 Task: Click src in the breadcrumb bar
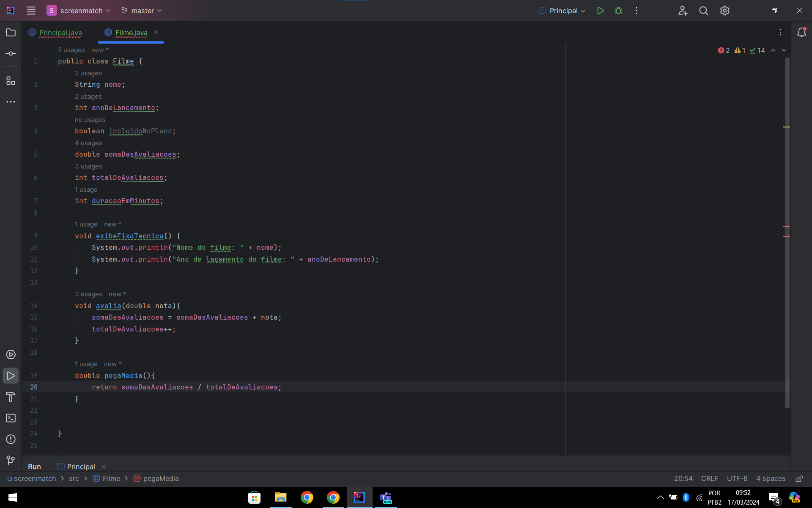pyautogui.click(x=74, y=478)
